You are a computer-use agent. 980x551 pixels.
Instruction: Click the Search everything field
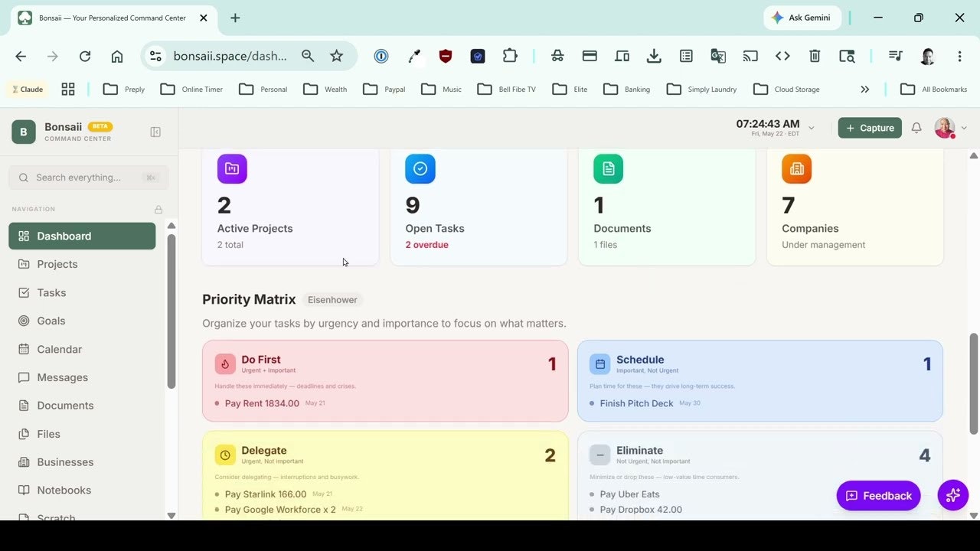[89, 178]
